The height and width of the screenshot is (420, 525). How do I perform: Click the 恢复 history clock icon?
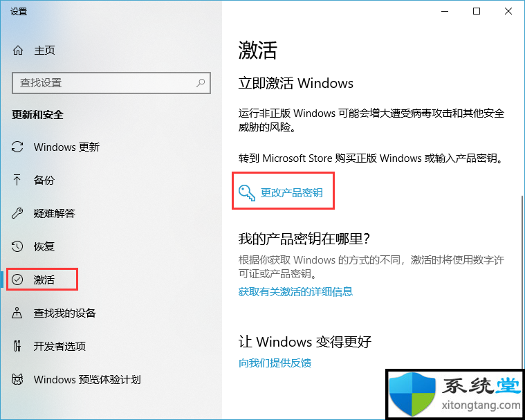pos(17,246)
